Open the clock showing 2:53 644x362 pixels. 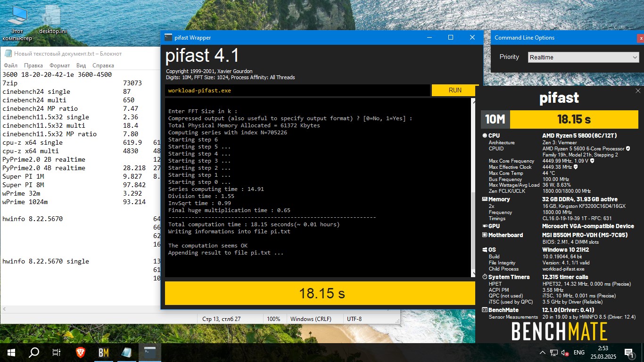[x=603, y=353]
